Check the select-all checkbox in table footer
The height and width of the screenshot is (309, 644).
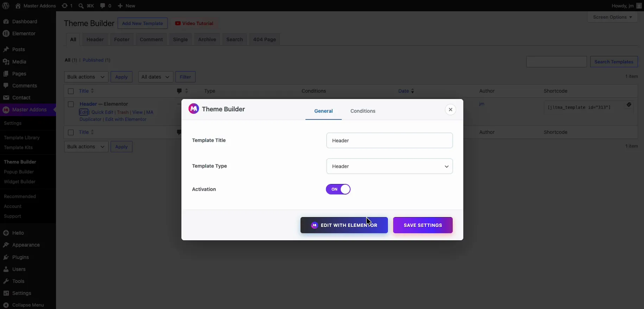pyautogui.click(x=71, y=132)
